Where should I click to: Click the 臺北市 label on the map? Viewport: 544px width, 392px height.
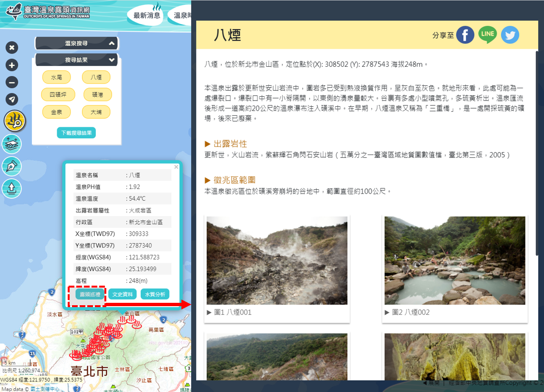coord(89,371)
